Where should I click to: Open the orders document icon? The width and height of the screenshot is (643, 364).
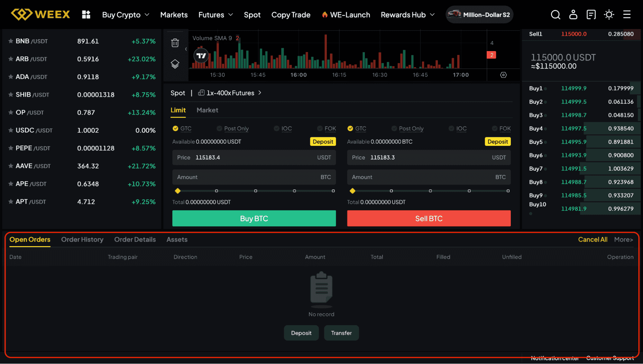pos(591,15)
